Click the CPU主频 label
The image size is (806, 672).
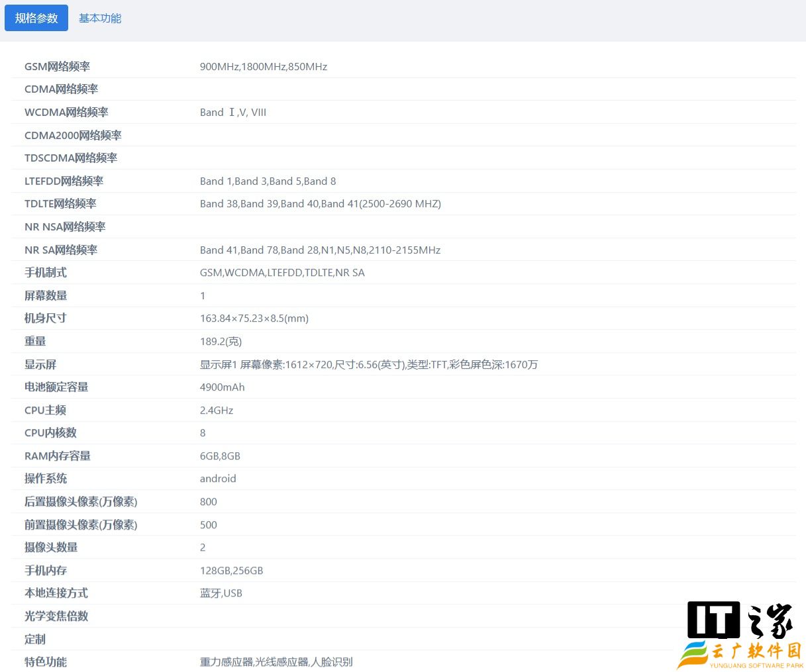point(45,410)
